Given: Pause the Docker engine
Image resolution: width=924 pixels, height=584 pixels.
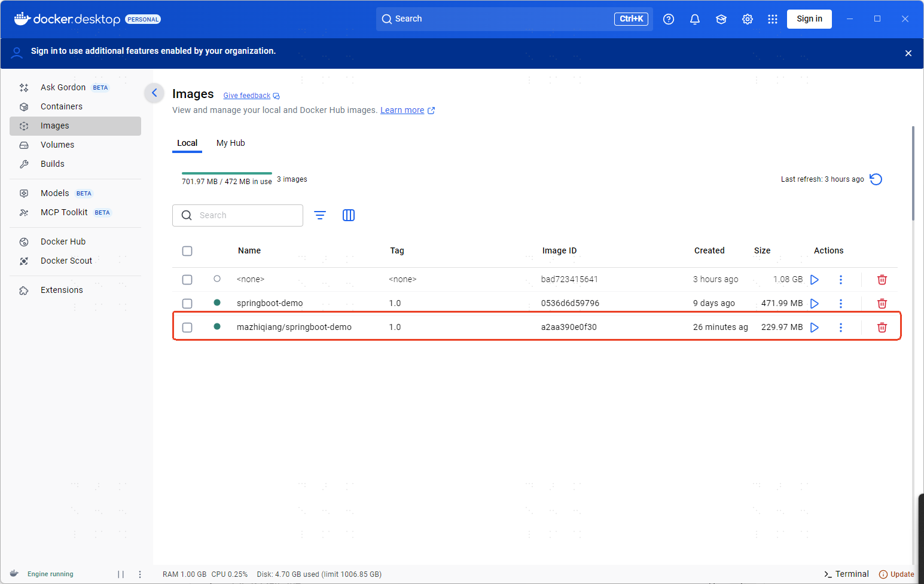Looking at the screenshot, I should [121, 574].
